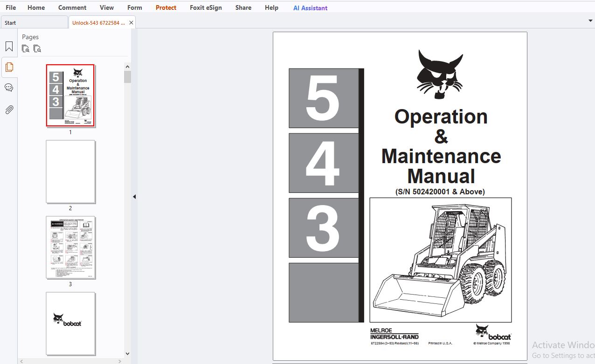Screen dimensions: 595x364
Task: Collapse the navigation panel with the arrow
Action: coord(134,197)
